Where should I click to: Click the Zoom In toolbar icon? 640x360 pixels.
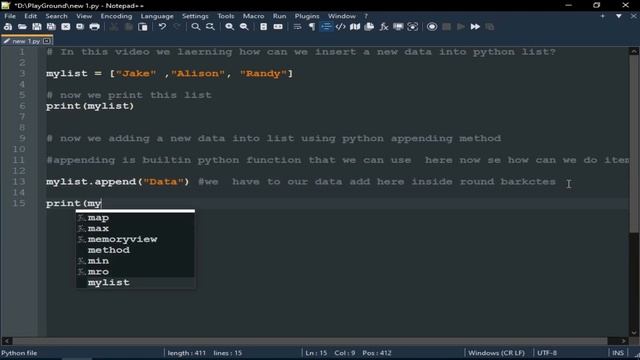pos(230,27)
